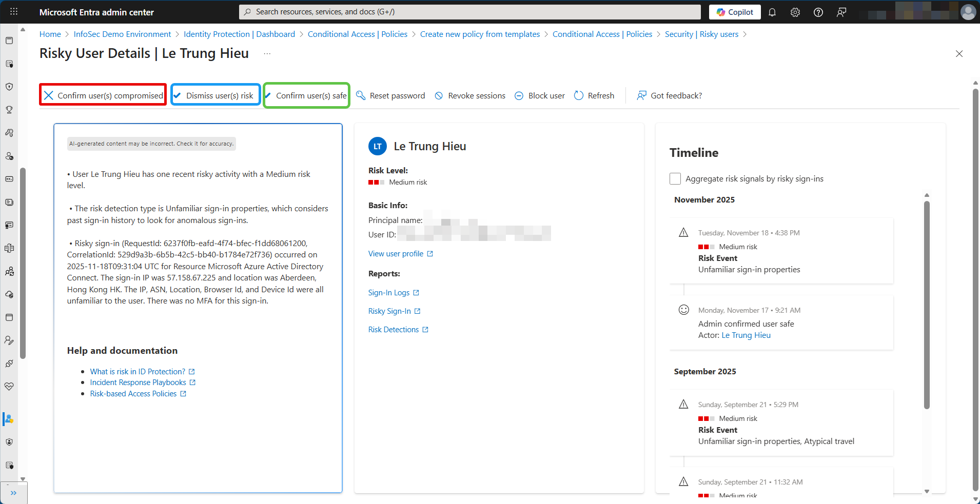The height and width of the screenshot is (504, 980).
Task: Click Confirm user(s) compromised
Action: point(103,96)
